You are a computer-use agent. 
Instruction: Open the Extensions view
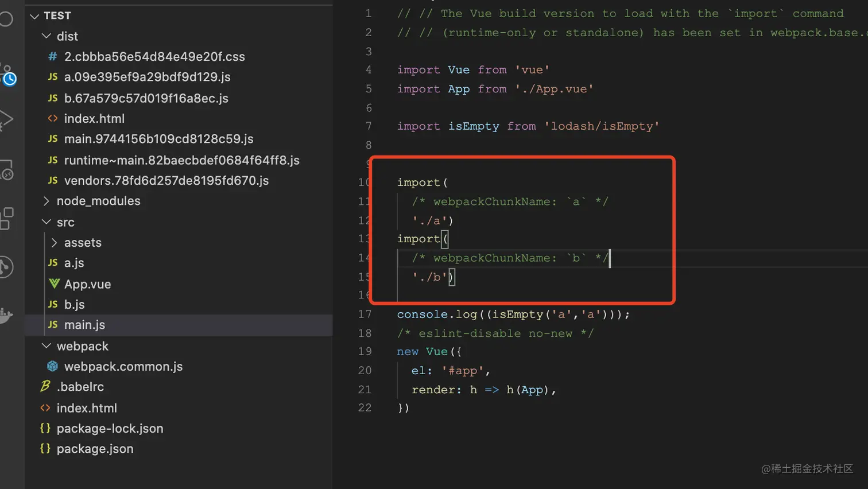coord(6,219)
